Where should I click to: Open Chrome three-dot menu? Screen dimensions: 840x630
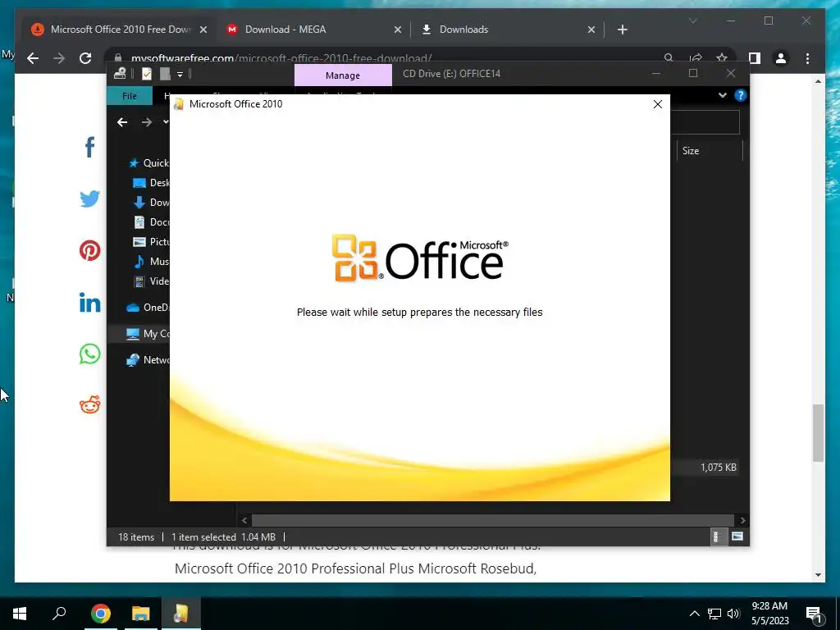(807, 58)
